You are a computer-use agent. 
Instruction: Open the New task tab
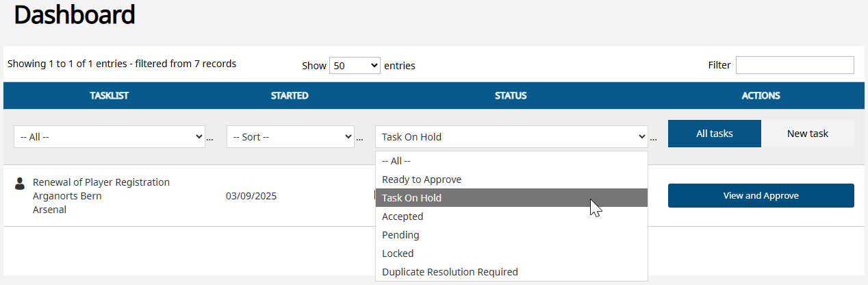(x=808, y=134)
